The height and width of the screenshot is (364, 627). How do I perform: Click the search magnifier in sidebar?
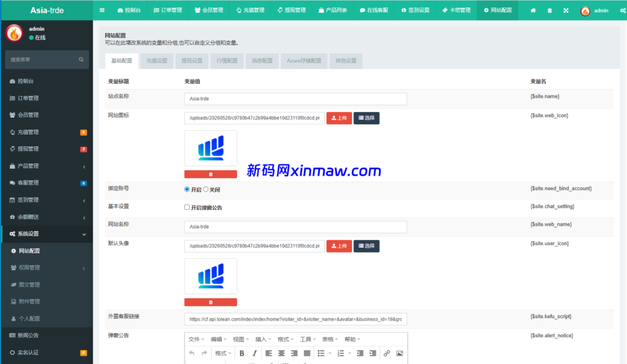81,59
